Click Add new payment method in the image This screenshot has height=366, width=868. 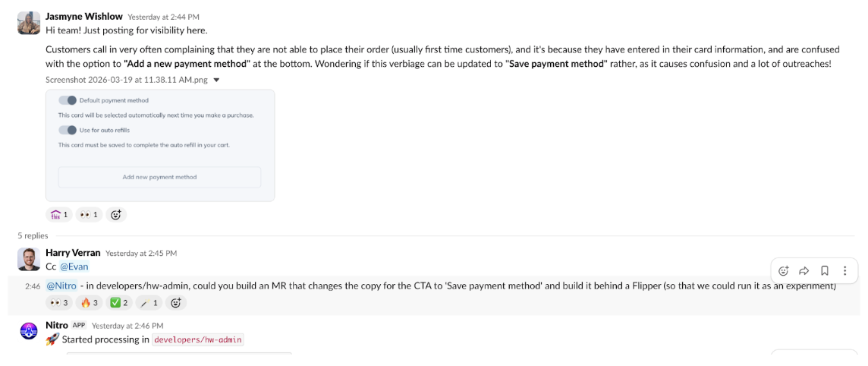coord(159,177)
